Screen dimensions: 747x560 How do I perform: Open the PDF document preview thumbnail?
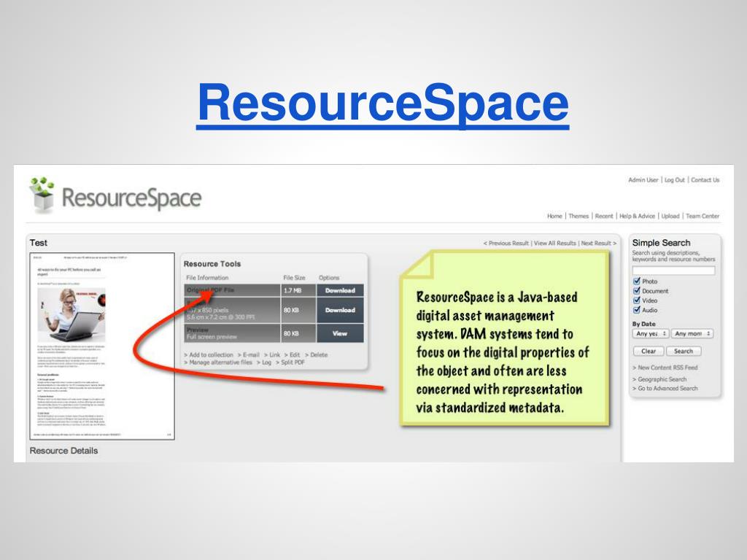pos(102,346)
